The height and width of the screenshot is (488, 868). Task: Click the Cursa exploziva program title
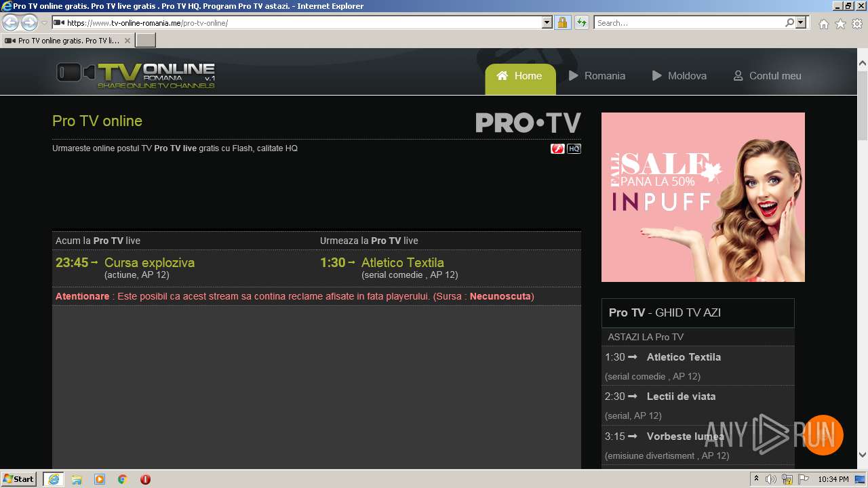(149, 263)
